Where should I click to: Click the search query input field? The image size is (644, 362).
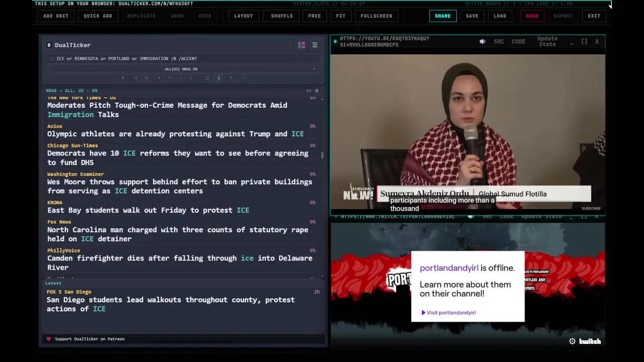coord(182,58)
